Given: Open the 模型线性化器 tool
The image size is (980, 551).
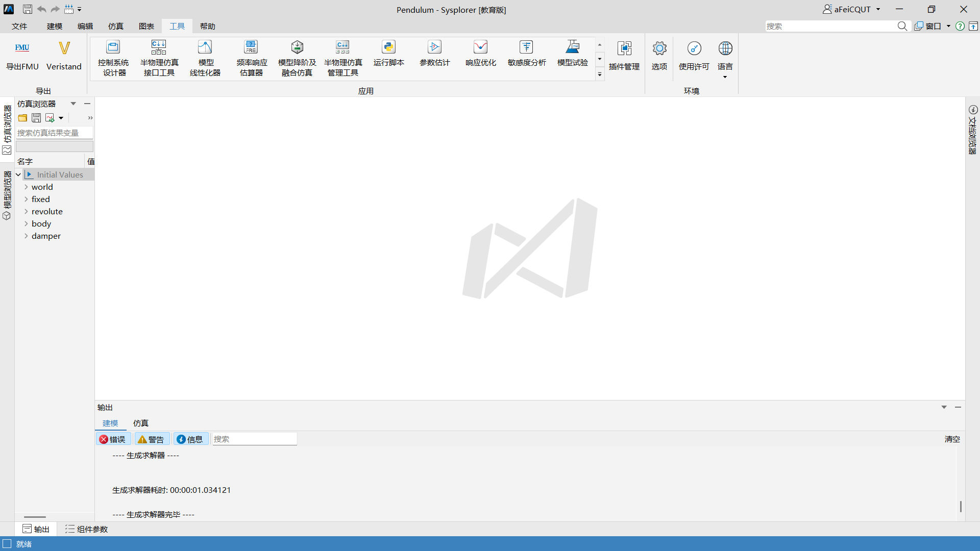Looking at the screenshot, I should click(205, 58).
